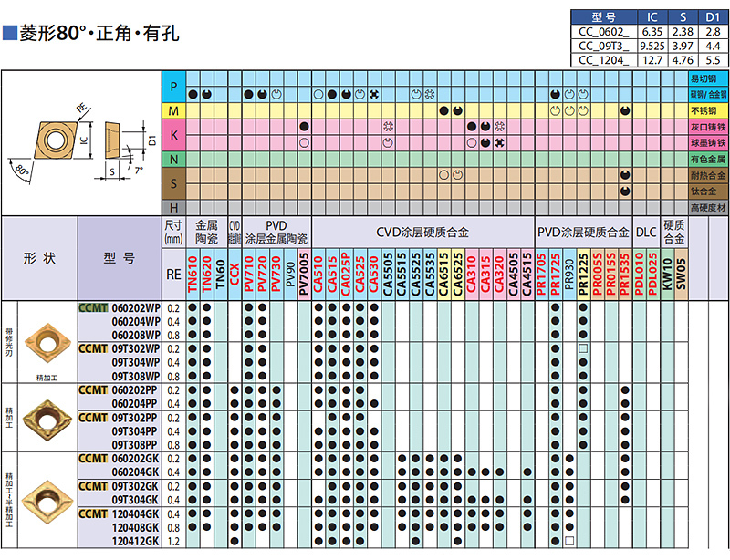
Task: Select the green N material group label
Action: click(x=173, y=160)
